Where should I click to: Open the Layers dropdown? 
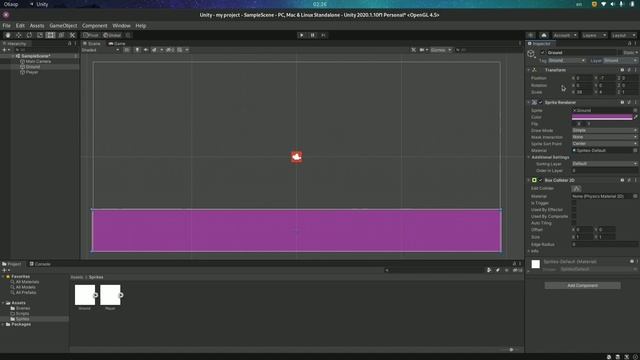(x=594, y=35)
